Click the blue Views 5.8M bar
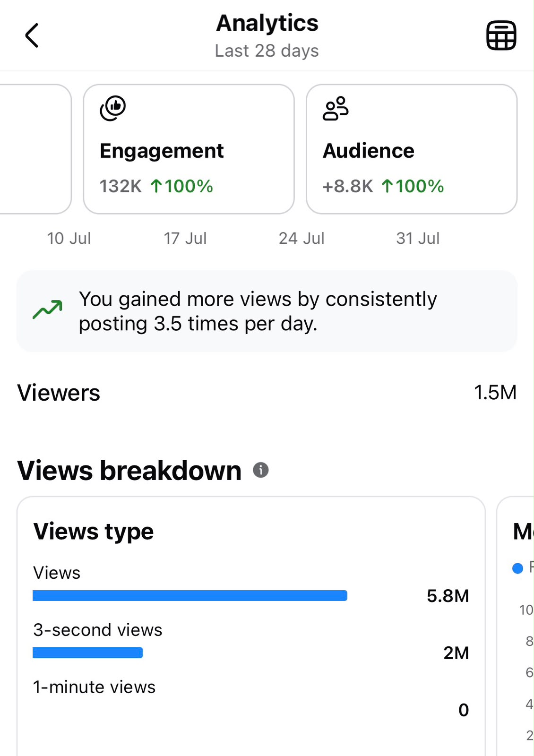 click(x=190, y=595)
